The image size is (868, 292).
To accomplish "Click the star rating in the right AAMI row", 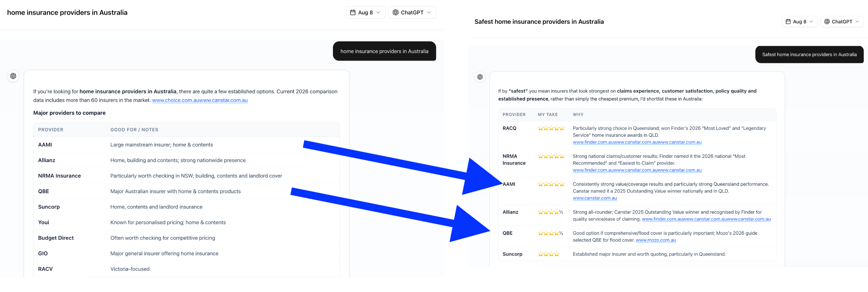I will [x=551, y=184].
